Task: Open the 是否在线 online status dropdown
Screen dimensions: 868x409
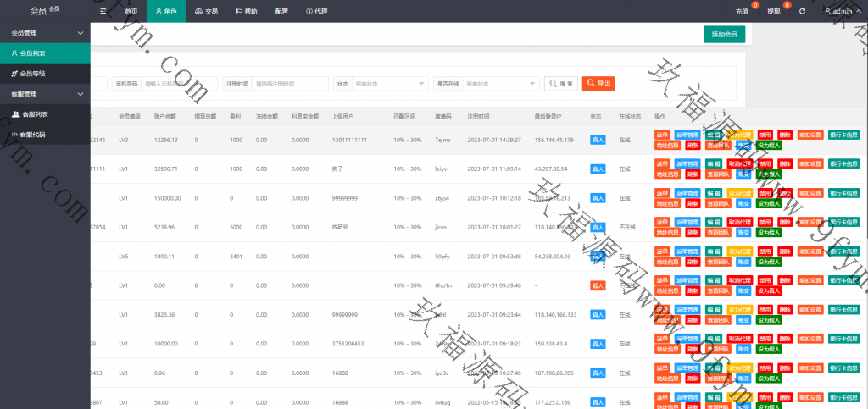Action: click(500, 84)
